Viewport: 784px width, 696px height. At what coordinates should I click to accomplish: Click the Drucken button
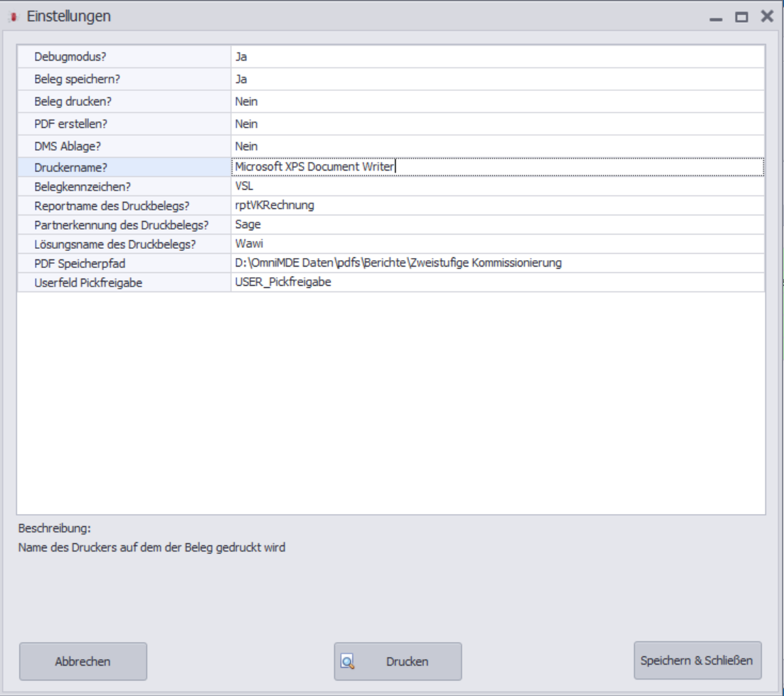398,661
